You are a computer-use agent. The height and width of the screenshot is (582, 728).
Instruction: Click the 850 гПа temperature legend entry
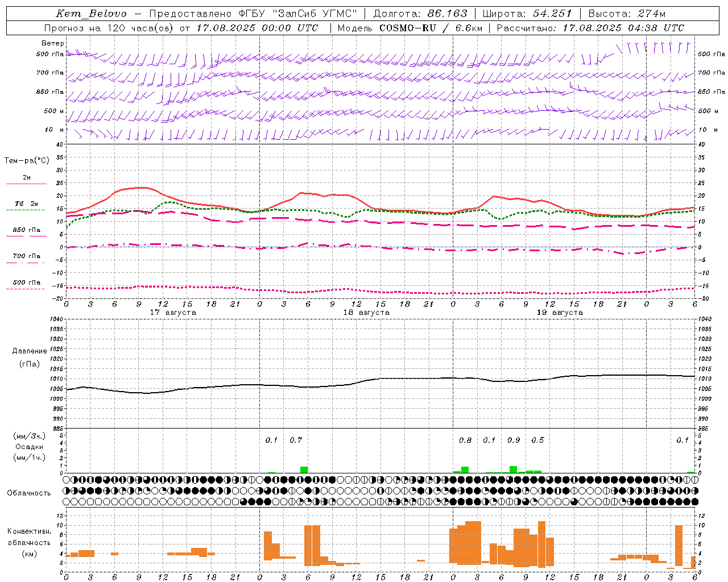(x=27, y=230)
